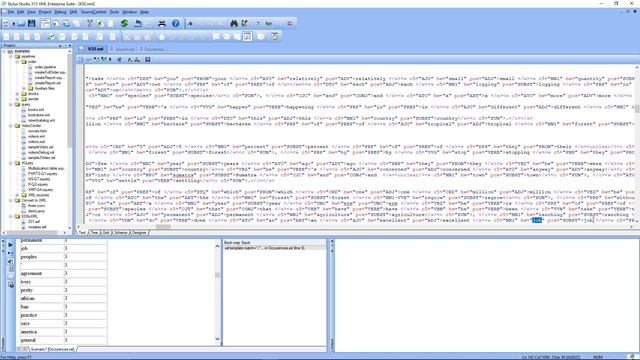Collapse the XQuery folder
640x360 pixels.
11,163
